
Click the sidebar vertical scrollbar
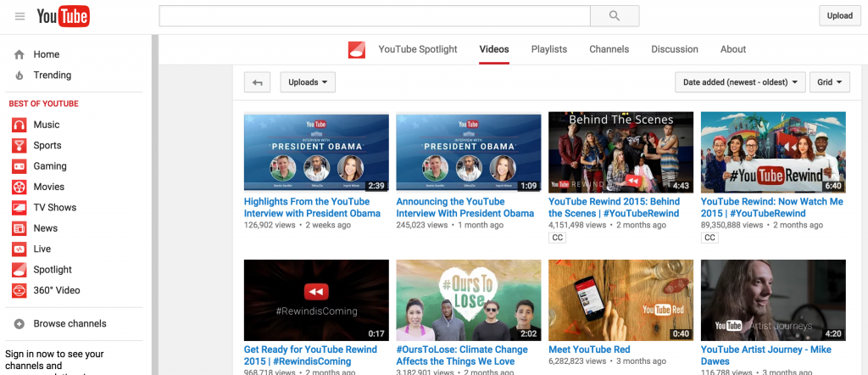[x=155, y=204]
